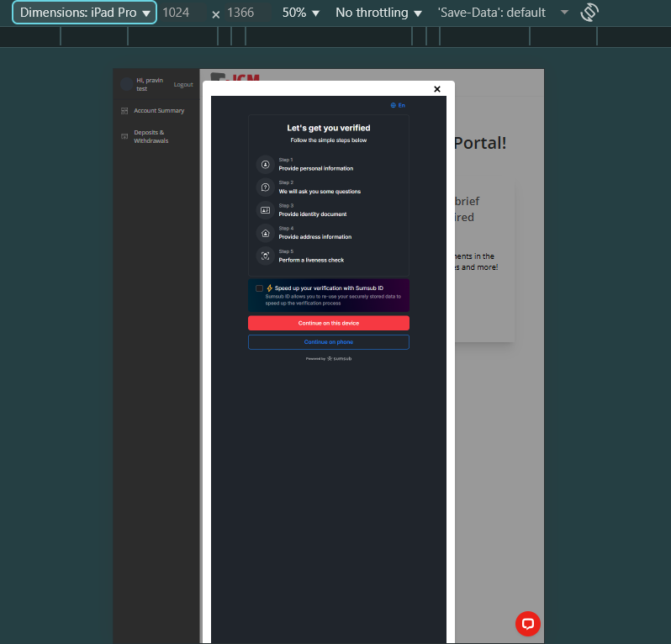Click the rotate device orientation icon
Screen dimensions: 671x644
589,13
